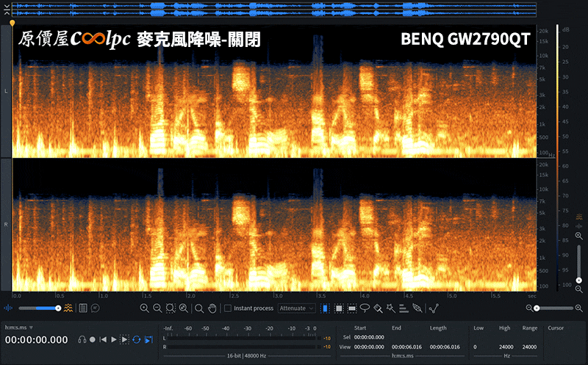Select the Time selection tool
This screenshot has height=365, width=588.
pos(325,308)
